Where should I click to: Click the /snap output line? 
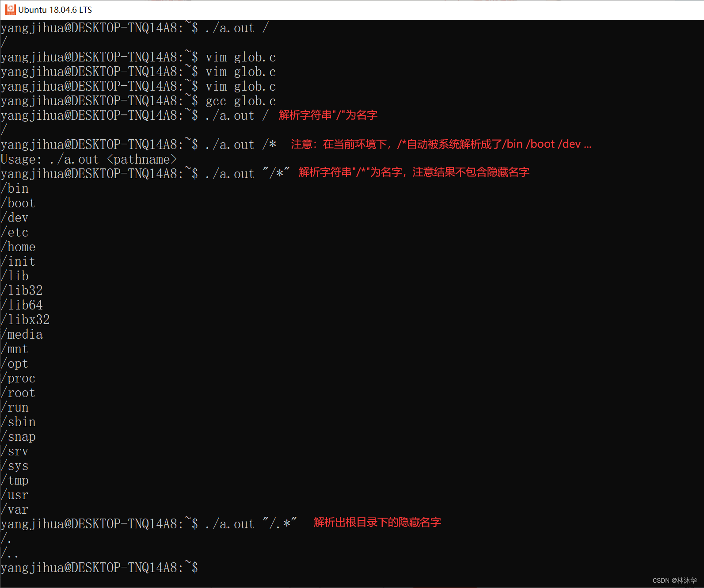pos(18,437)
